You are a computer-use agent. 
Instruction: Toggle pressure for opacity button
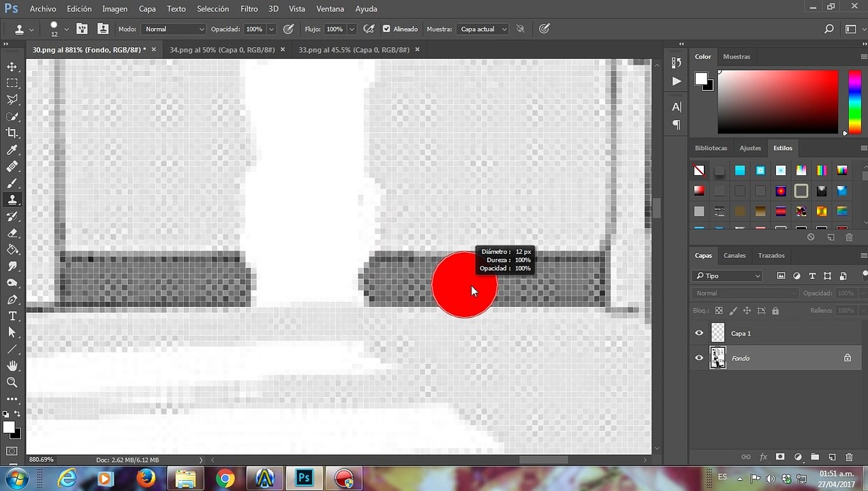click(288, 29)
